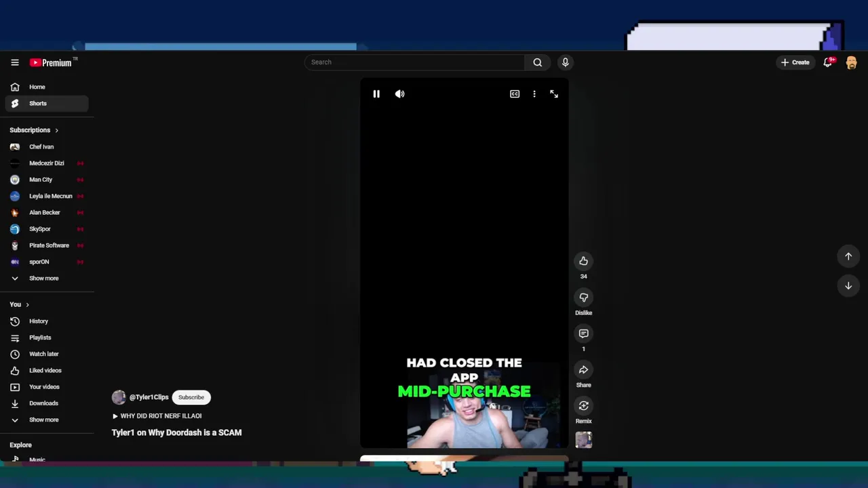Open the hamburger guide menu
The image size is (868, 488).
(x=15, y=62)
